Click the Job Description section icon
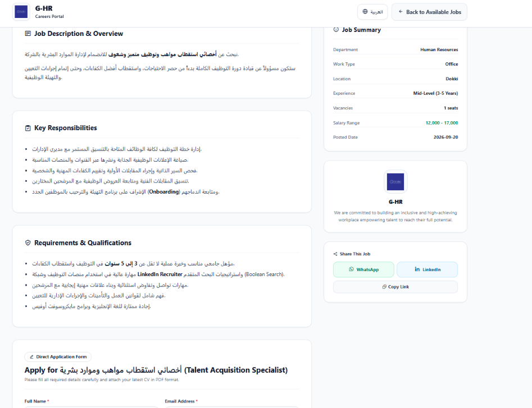Screen dimensions: 532x408 pyautogui.click(x=28, y=34)
